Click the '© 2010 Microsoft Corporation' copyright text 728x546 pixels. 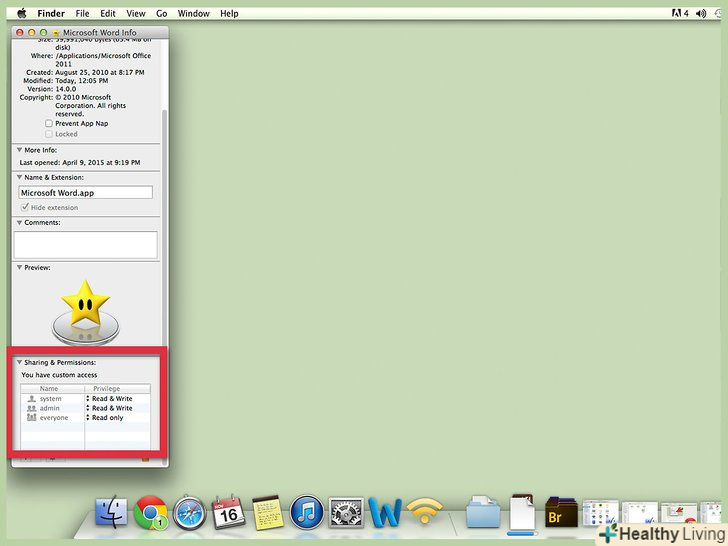click(x=91, y=105)
